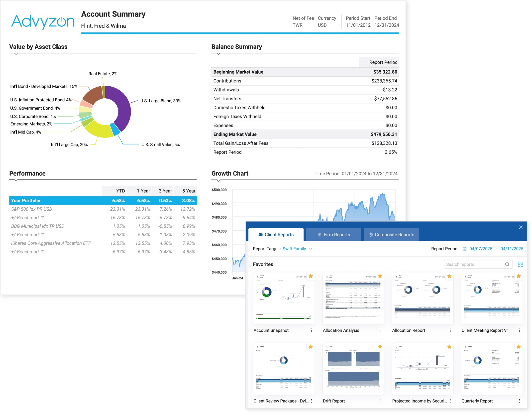
Task: Toggle the star on Client Review Package
Action: click(x=311, y=347)
